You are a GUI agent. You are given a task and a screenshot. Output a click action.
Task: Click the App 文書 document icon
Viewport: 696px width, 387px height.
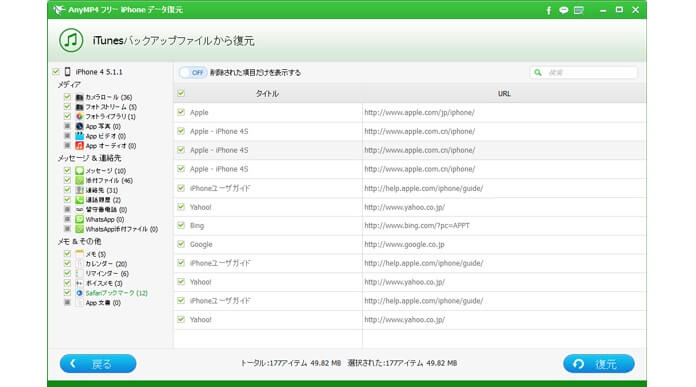79,303
